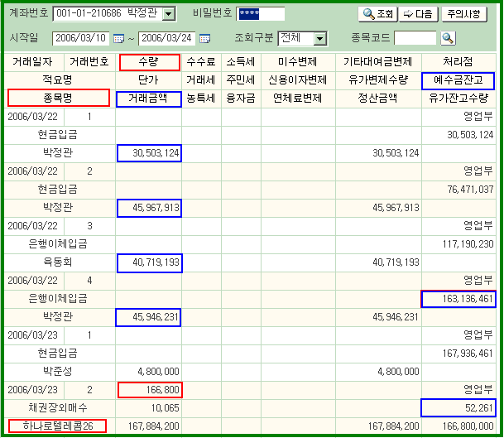The image size is (504, 438).
Task: Click the 종목명 column header
Action: (58, 98)
